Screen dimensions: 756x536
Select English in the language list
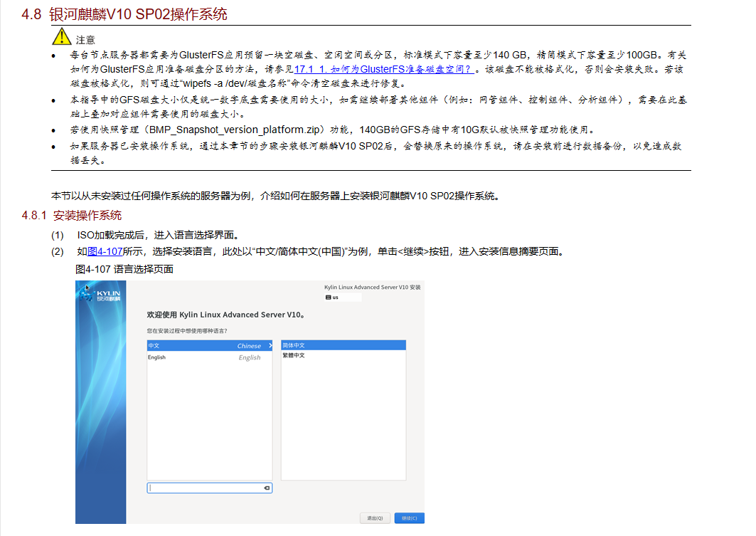pos(210,357)
